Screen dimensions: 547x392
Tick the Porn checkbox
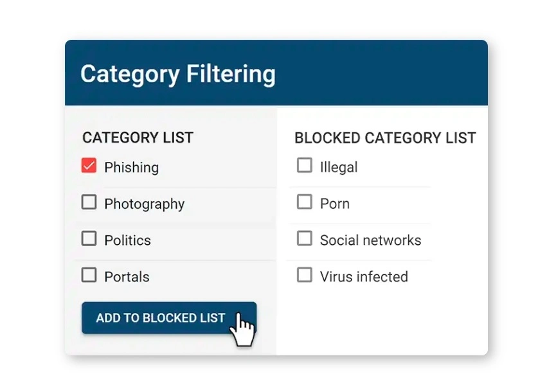point(304,202)
